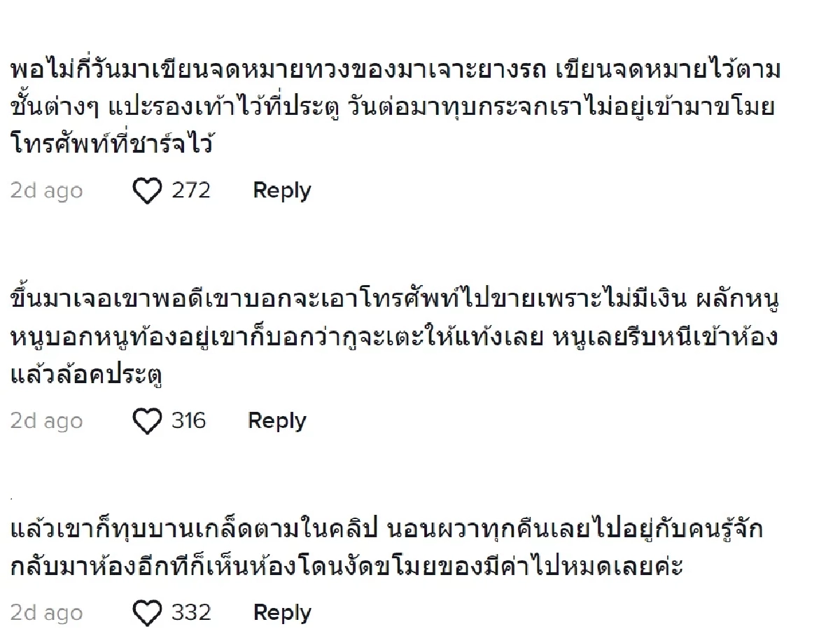Viewport: 840px width, 643px height.
Task: Like the first comment using its heart icon
Action: click(147, 190)
